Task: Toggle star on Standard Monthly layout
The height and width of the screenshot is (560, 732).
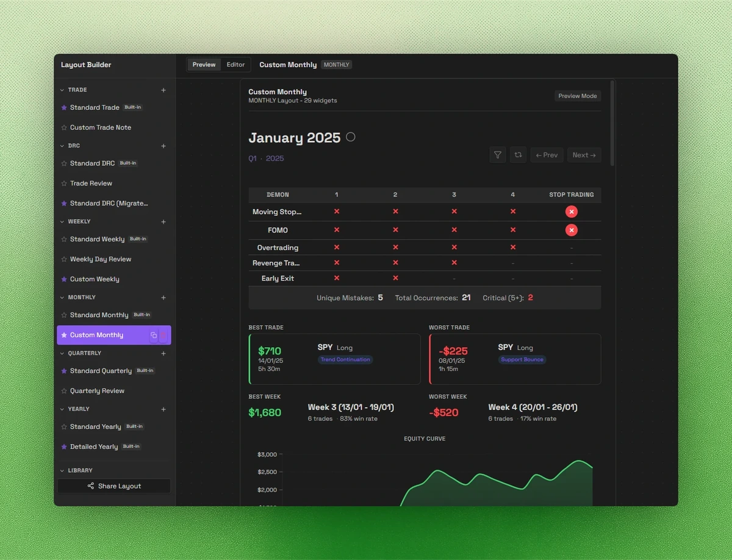Action: [64, 315]
